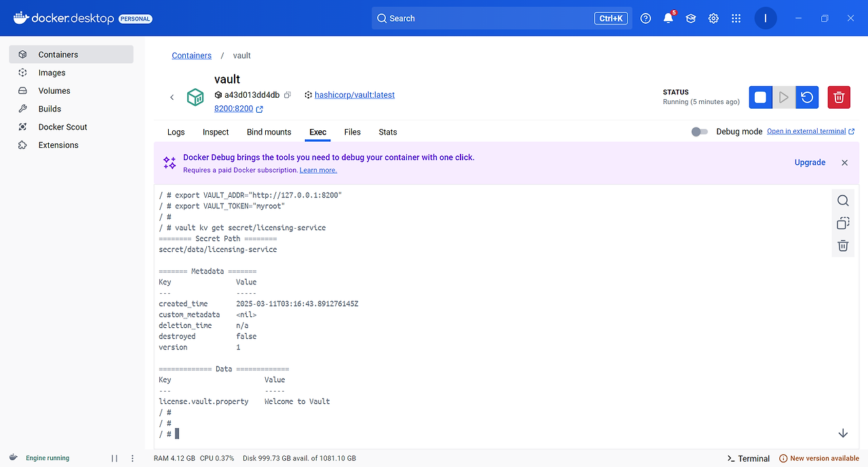Switch to the Stats tab
The image size is (868, 467).
click(388, 132)
